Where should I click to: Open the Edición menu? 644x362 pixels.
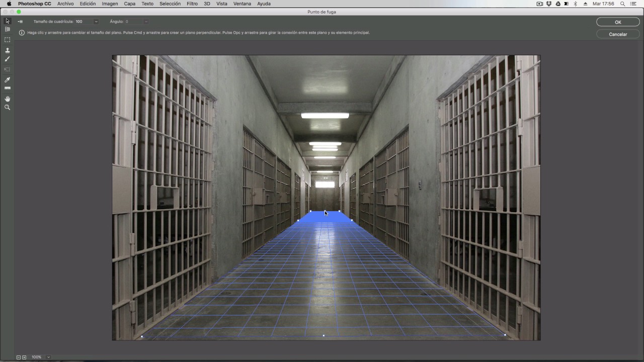88,4
